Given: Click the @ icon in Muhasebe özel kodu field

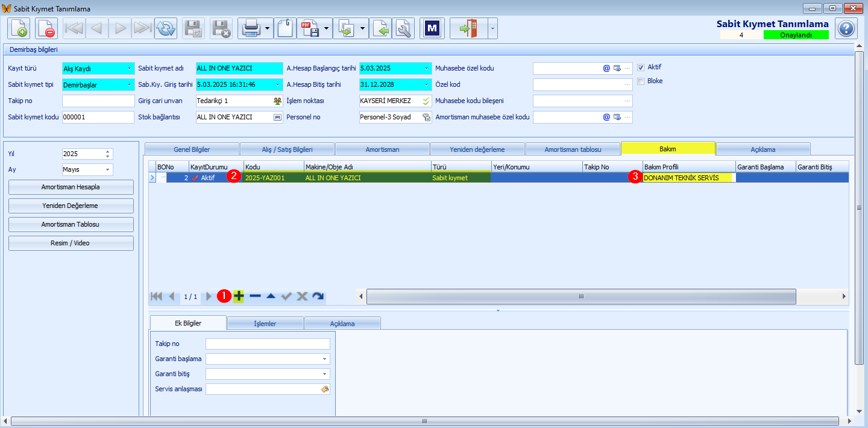Looking at the screenshot, I should [x=606, y=68].
